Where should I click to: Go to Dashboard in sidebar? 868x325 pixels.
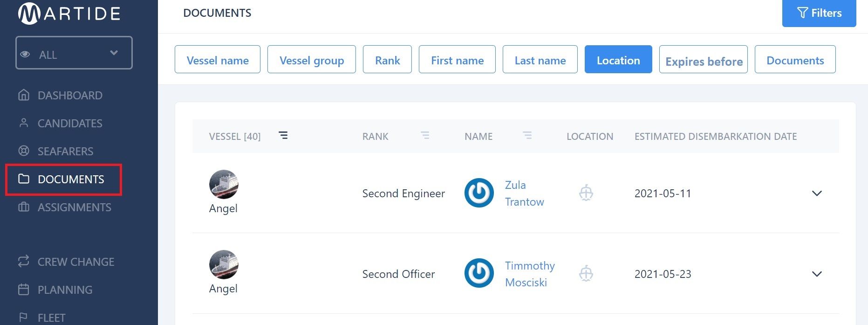click(70, 96)
